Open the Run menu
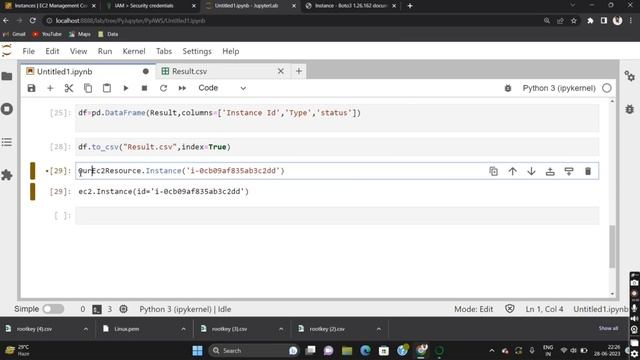This screenshot has width=640, height=360. [x=105, y=51]
